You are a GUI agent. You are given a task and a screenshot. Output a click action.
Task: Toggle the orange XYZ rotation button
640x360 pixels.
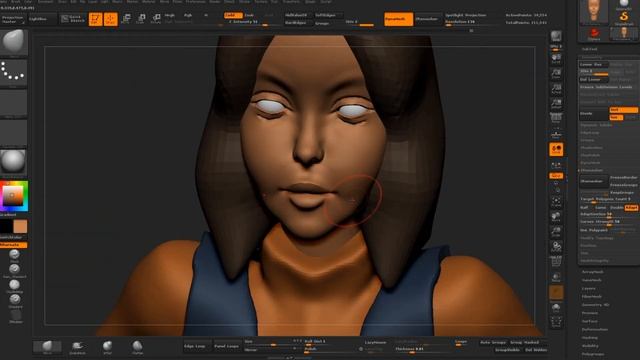point(556,176)
